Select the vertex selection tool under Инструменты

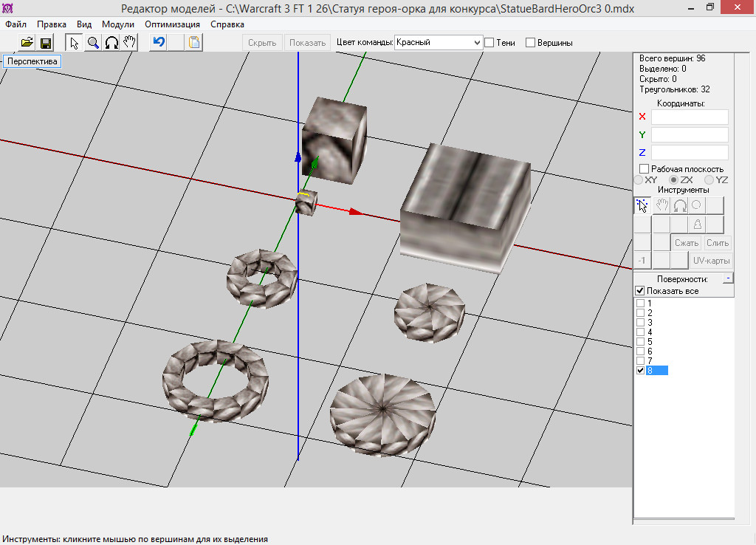pyautogui.click(x=642, y=205)
